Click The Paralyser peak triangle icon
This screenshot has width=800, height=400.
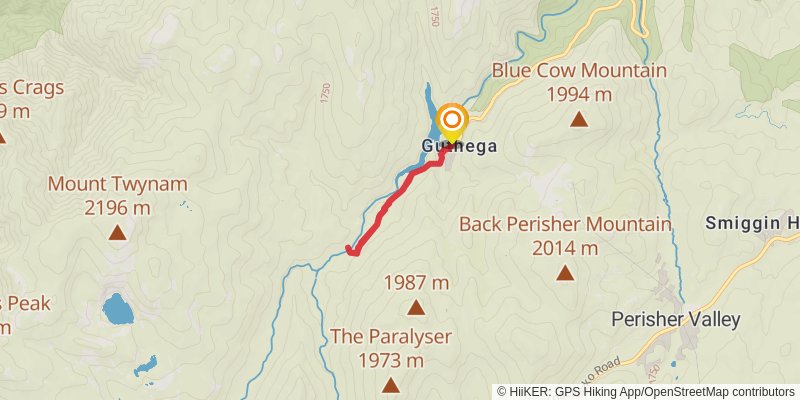(x=390, y=385)
